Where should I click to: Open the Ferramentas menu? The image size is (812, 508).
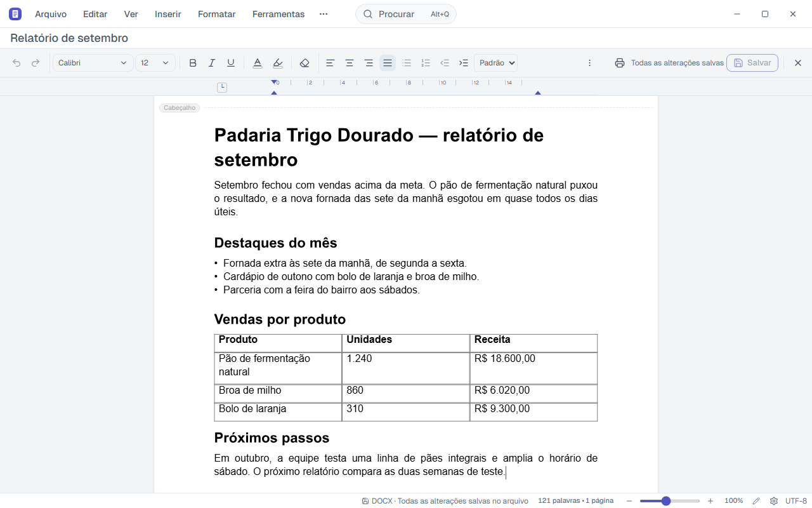[x=278, y=14]
